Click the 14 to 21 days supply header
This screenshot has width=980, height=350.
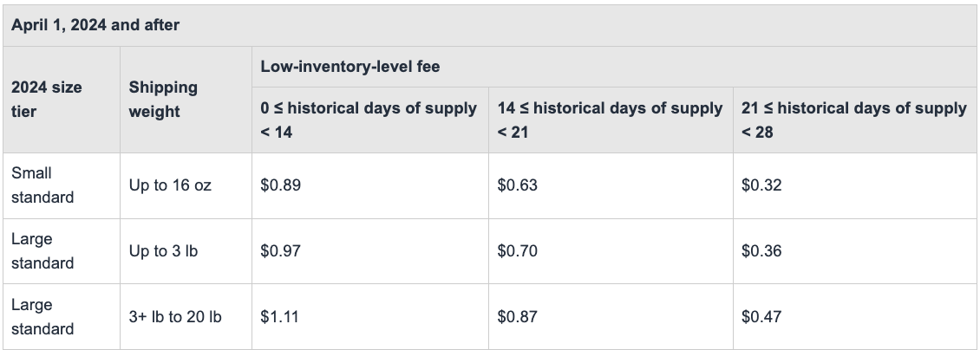coord(610,120)
